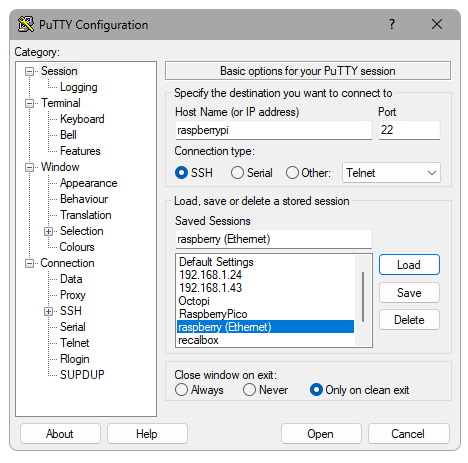Open the Serial category in the tree

tap(73, 327)
